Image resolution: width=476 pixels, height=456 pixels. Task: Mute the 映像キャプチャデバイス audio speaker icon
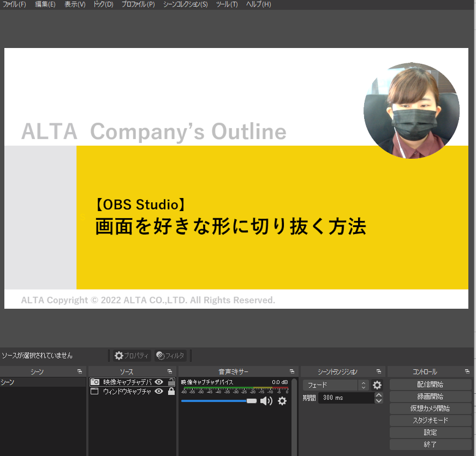(x=266, y=401)
